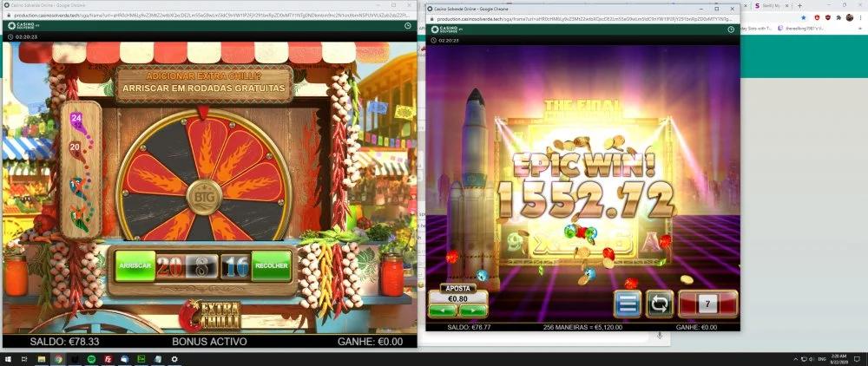Viewport: 868px width, 366px height.
Task: Click second dark red shield extension icon
Action: [827, 17]
